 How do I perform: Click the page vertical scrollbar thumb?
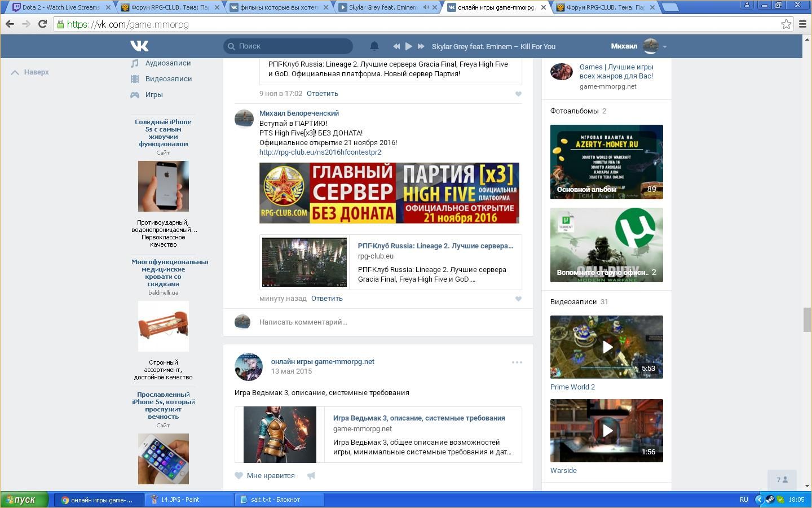click(x=807, y=320)
